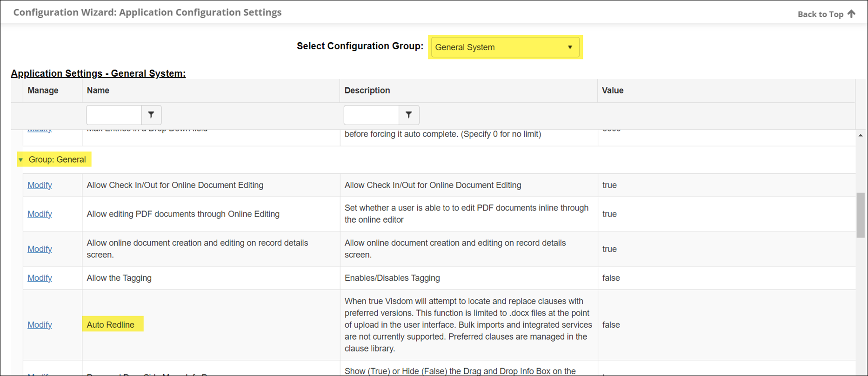
Task: Click the false value for Auto Redline
Action: coord(611,325)
